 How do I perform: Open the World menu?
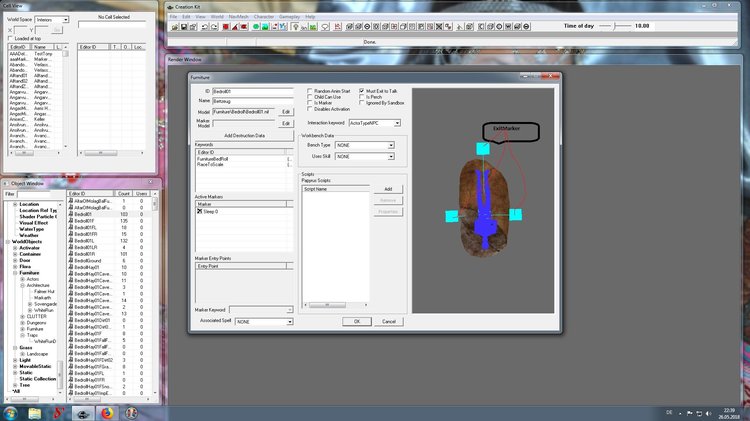[x=217, y=17]
